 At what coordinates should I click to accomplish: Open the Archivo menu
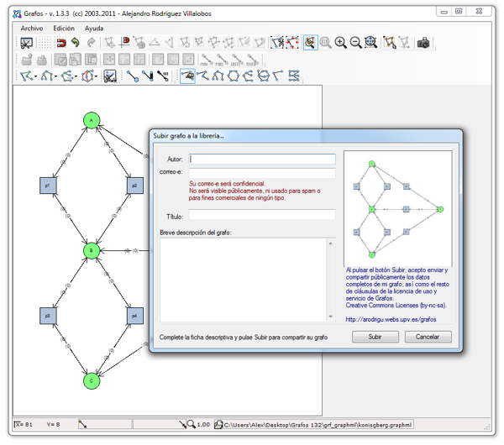coord(31,28)
